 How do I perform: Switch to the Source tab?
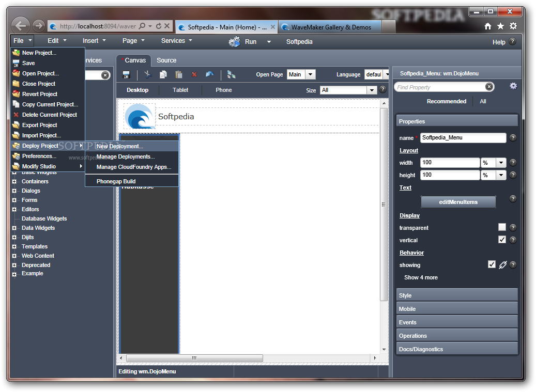coord(166,60)
